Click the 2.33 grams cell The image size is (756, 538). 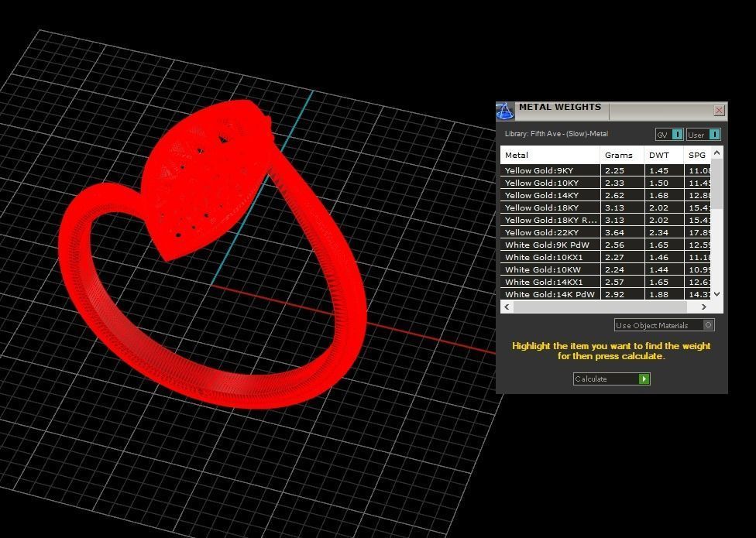coord(622,183)
